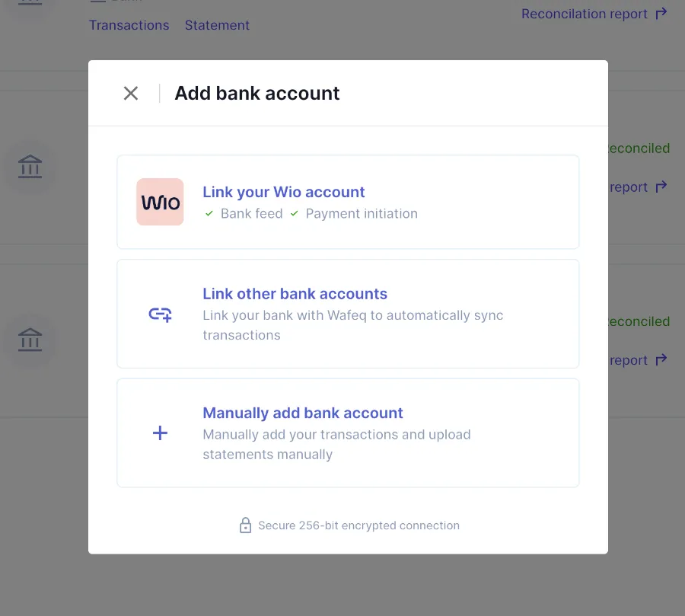Click the Wio logo icon
Image resolution: width=685 pixels, height=616 pixels.
160,202
